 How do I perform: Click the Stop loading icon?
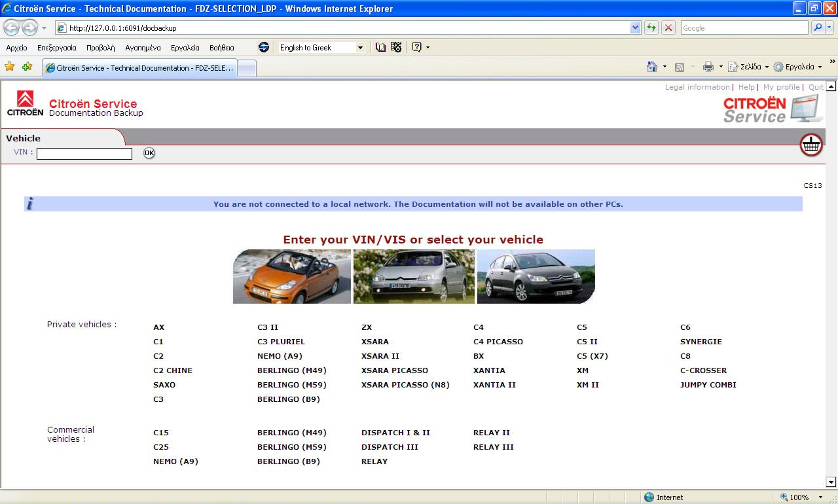pos(668,28)
